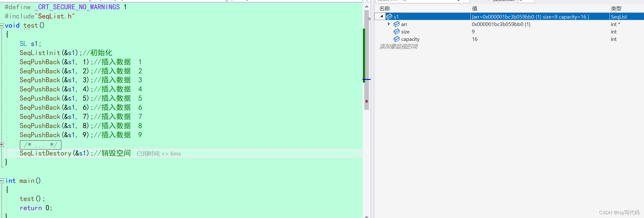Click the 'int *' type cell
The image size is (644, 218).
tap(615, 24)
